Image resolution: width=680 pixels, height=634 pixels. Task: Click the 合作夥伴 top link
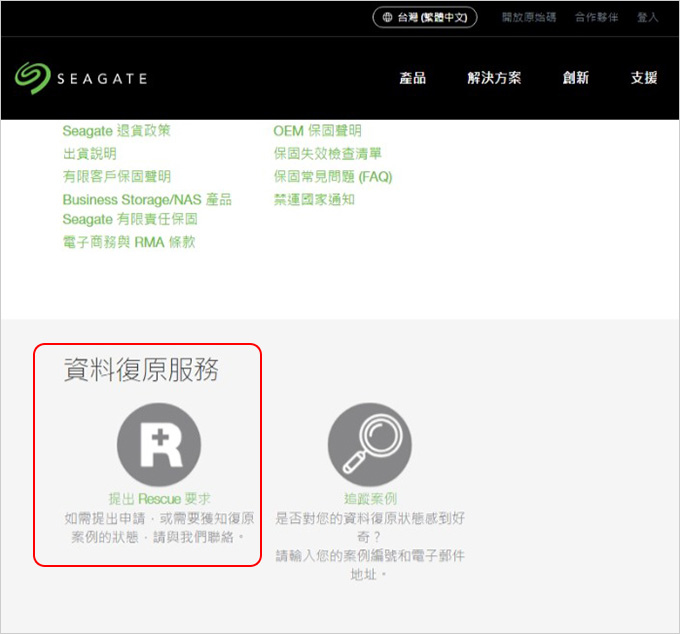596,17
